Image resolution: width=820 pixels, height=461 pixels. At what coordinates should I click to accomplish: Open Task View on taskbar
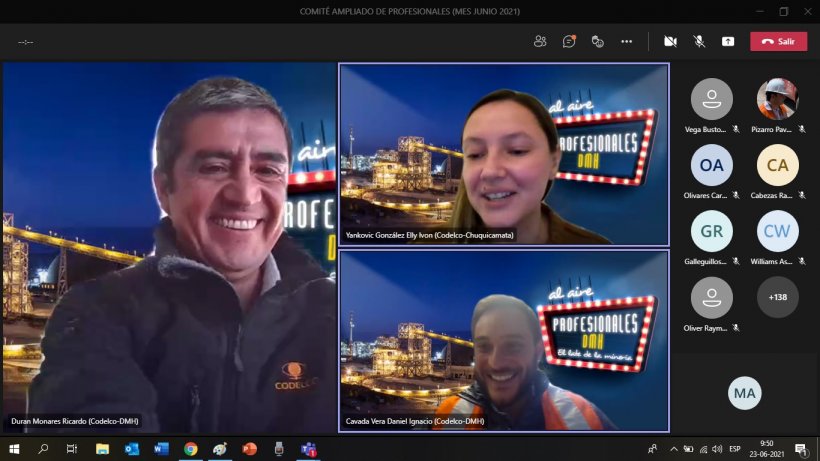coord(72,449)
